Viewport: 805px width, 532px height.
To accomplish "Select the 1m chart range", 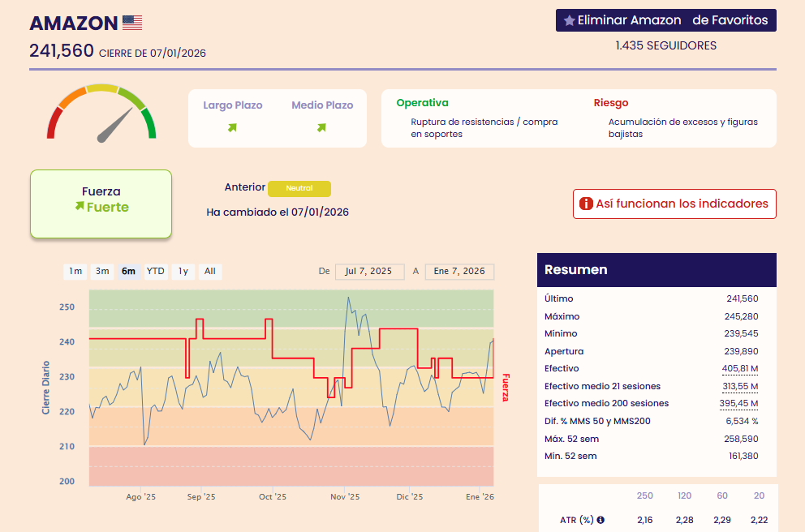I will 75,272.
